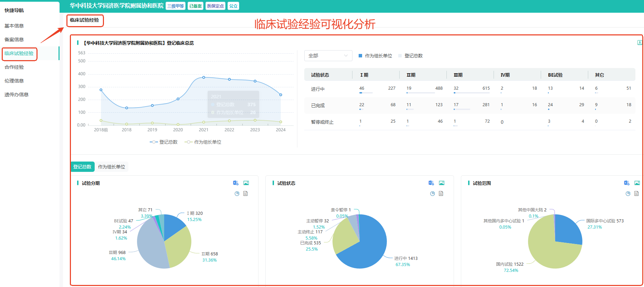Toggle 作为组长单位 legend above status table

(375, 56)
